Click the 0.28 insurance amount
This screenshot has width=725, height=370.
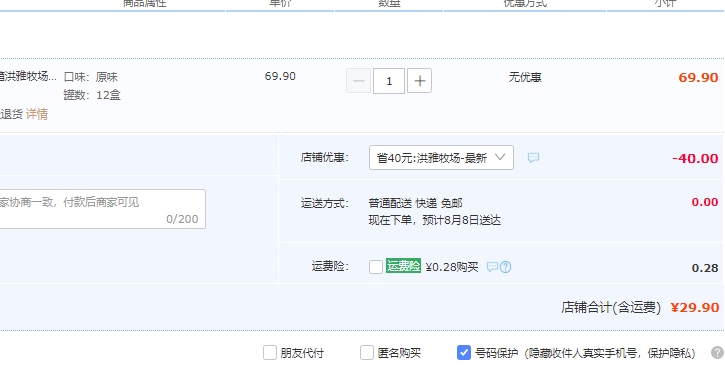click(705, 268)
